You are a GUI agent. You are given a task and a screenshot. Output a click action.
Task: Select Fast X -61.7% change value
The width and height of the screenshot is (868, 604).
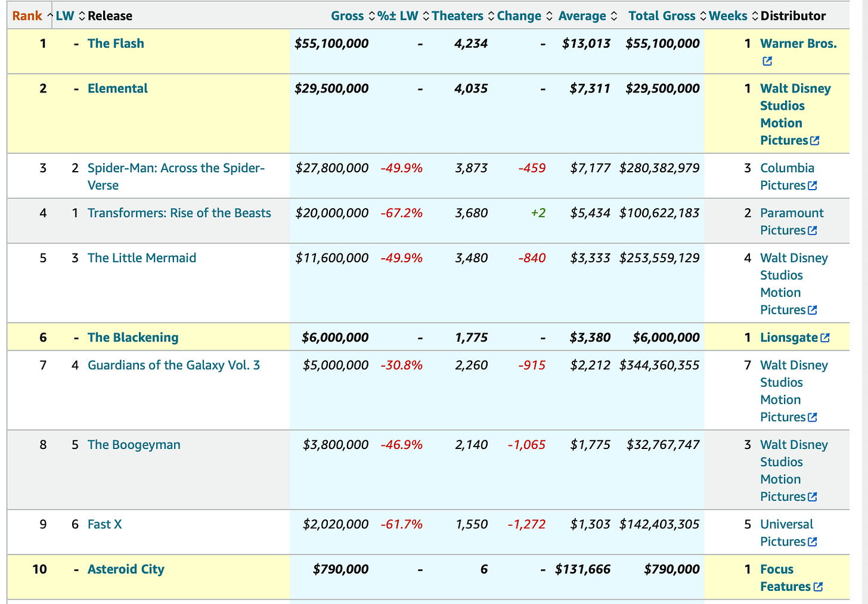pos(401,524)
